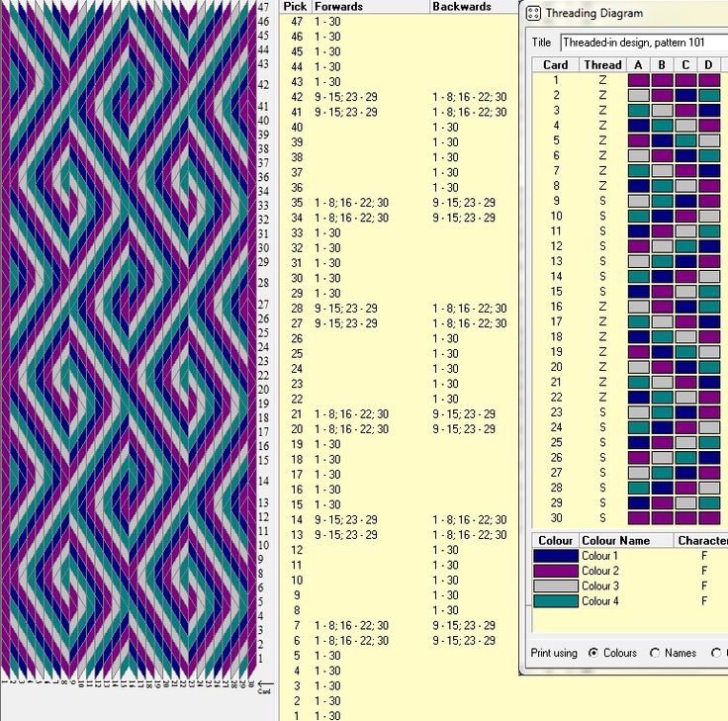
Task: Select pick row 47 in turning list
Action: pos(400,22)
